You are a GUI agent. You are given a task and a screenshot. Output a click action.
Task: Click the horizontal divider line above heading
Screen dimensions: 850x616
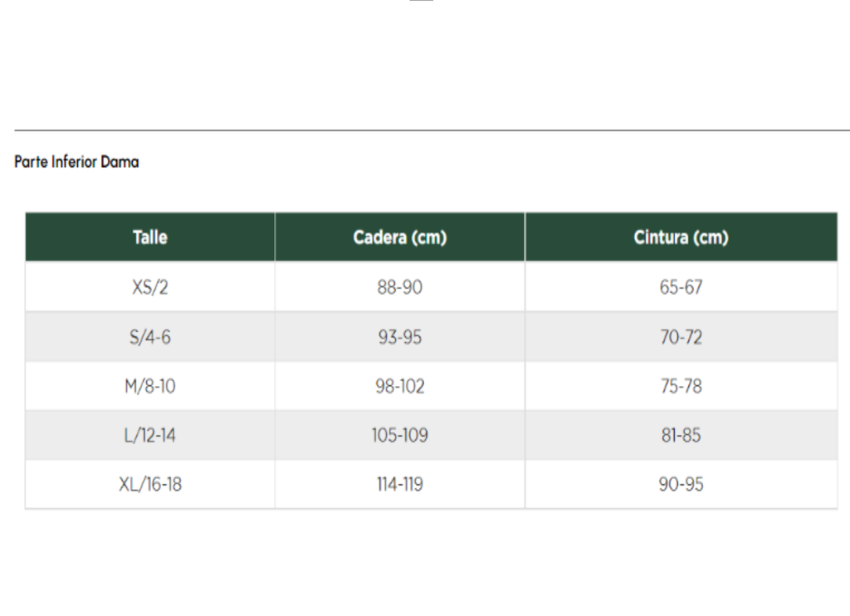pos(432,130)
